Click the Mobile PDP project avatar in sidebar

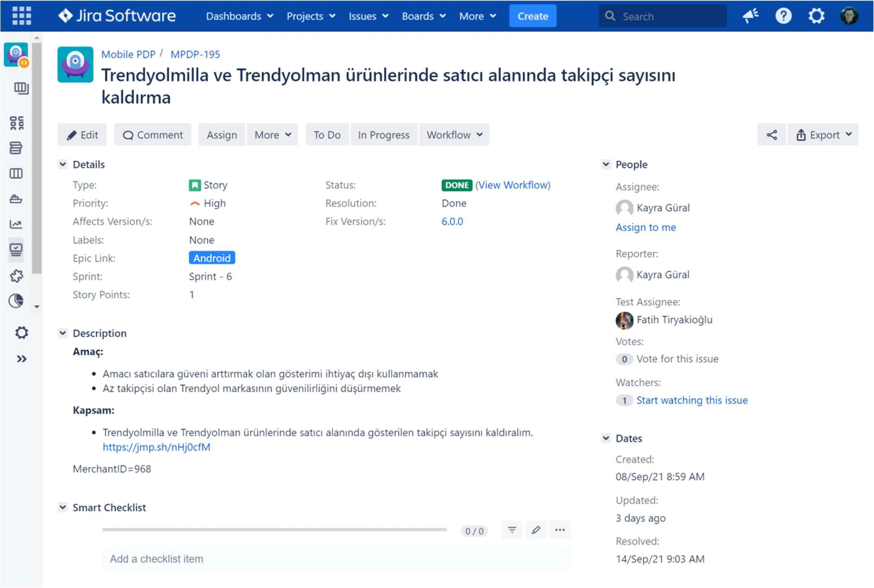pyautogui.click(x=17, y=55)
